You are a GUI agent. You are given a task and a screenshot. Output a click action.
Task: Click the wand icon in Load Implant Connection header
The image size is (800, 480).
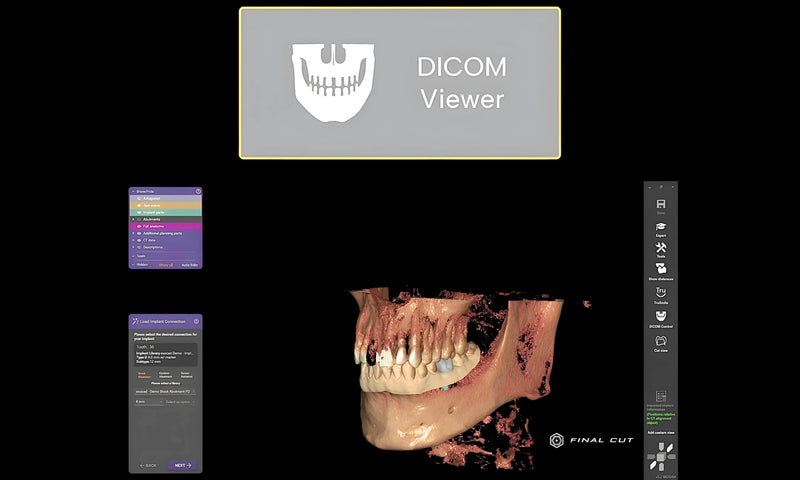[x=135, y=321]
